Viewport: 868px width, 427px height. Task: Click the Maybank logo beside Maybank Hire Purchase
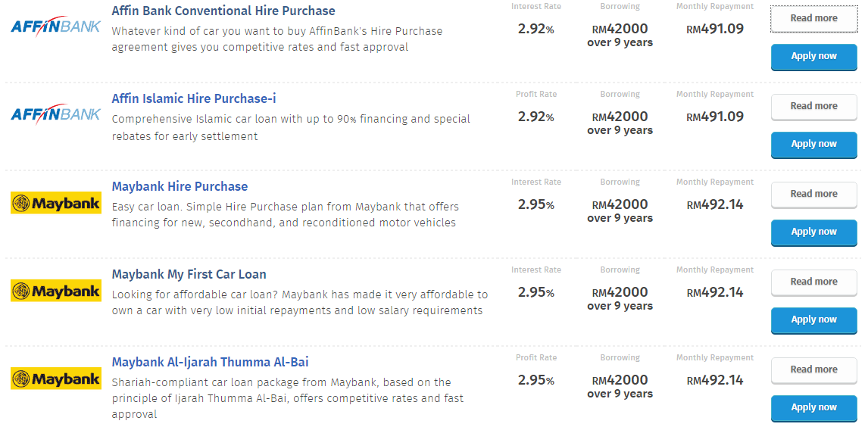tap(56, 202)
